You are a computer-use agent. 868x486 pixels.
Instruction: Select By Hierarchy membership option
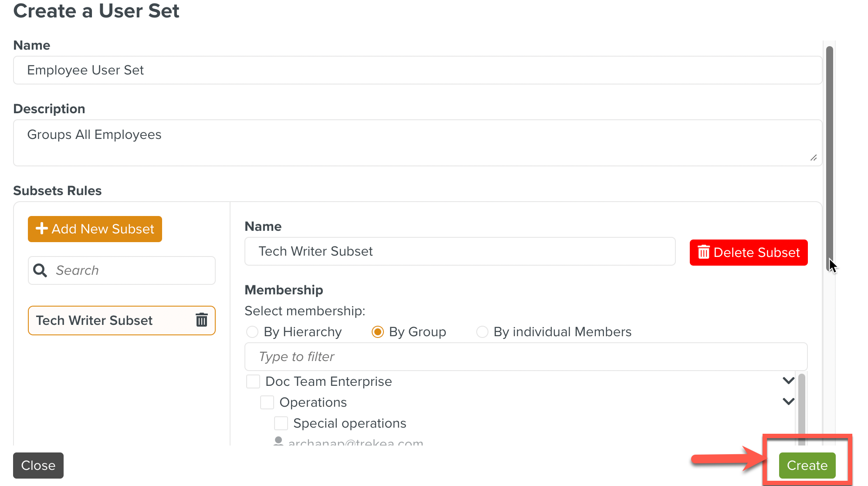pyautogui.click(x=252, y=332)
